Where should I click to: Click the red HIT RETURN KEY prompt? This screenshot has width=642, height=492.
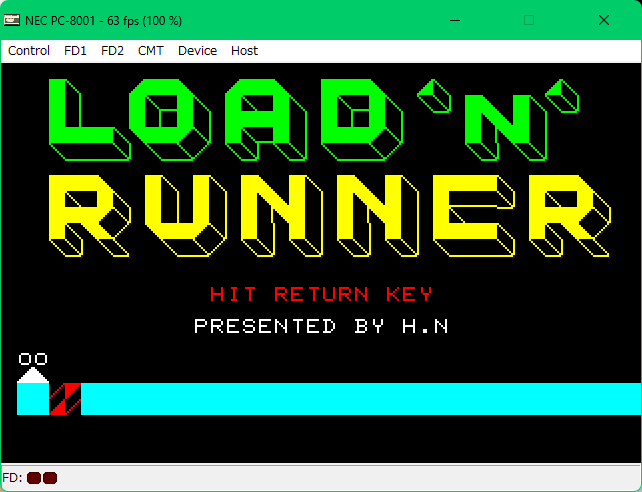pyautogui.click(x=321, y=294)
